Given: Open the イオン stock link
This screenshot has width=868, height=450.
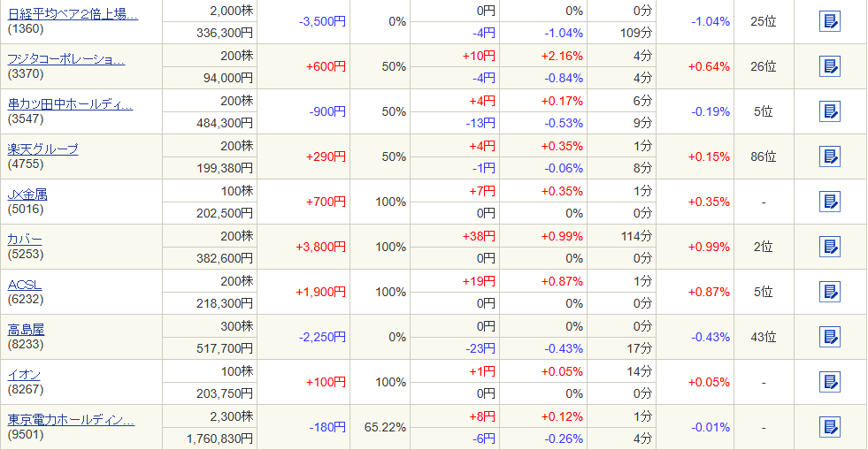Looking at the screenshot, I should click(x=24, y=375).
